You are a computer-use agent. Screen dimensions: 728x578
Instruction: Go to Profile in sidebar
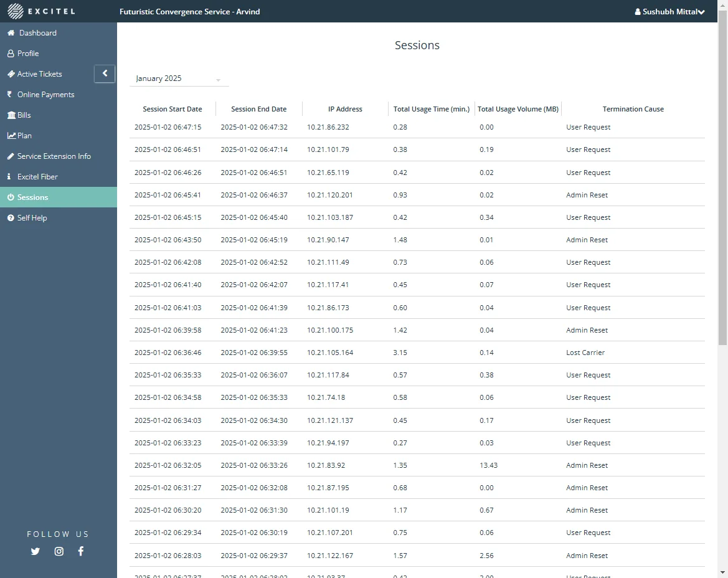pos(28,54)
